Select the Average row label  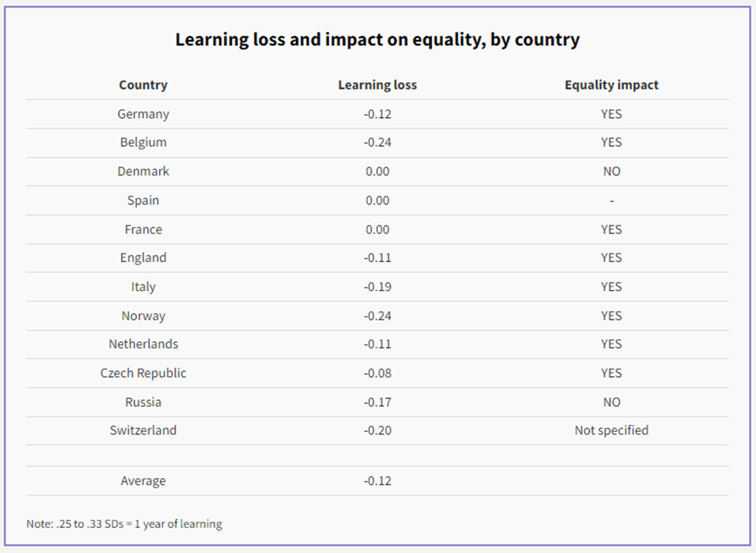coord(143,481)
